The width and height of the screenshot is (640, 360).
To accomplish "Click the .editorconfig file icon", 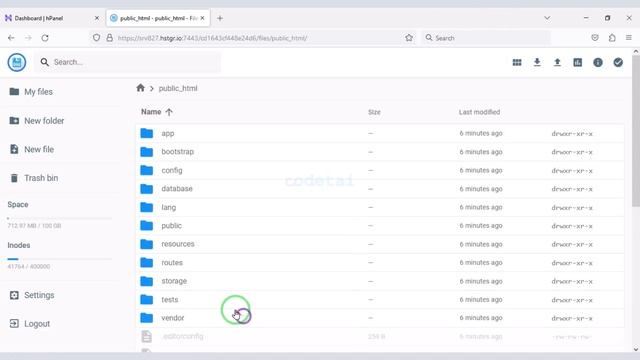I will [x=147, y=336].
